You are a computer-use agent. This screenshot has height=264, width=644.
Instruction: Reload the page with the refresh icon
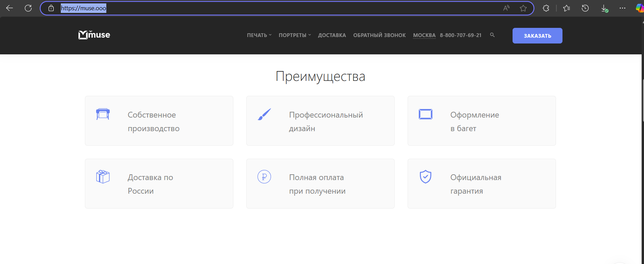28,8
